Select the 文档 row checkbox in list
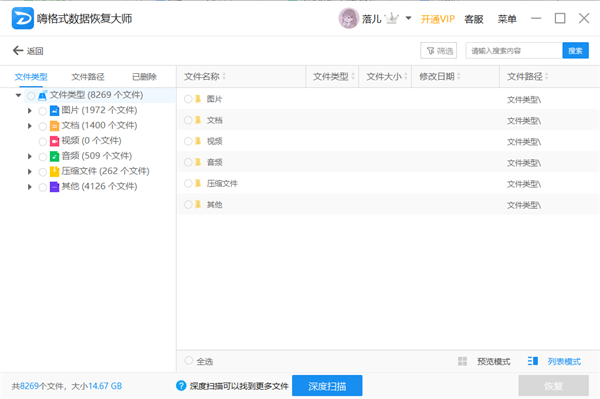 coord(188,120)
